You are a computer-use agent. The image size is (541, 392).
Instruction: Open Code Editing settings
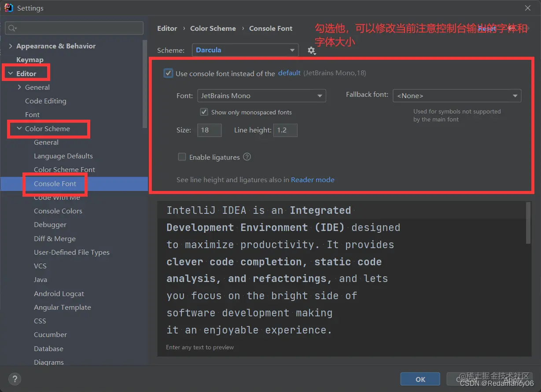(46, 101)
